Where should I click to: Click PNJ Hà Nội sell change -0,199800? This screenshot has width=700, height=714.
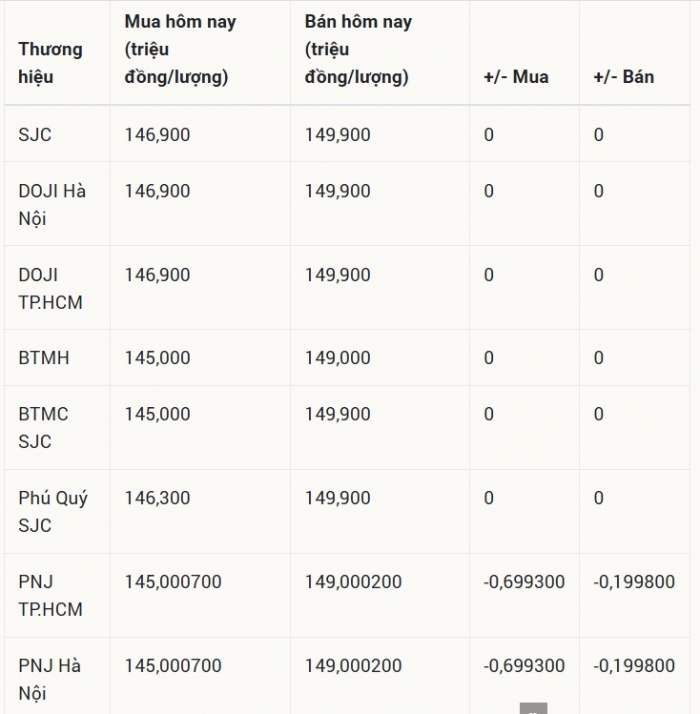click(634, 666)
